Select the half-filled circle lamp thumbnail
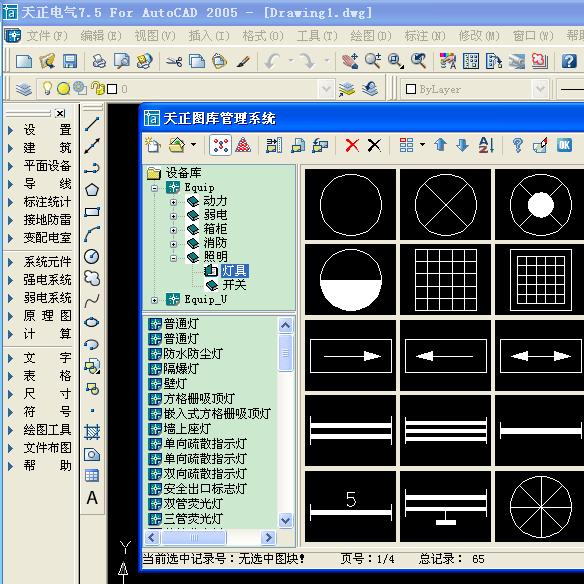Viewport: 584px width, 584px height. point(350,279)
